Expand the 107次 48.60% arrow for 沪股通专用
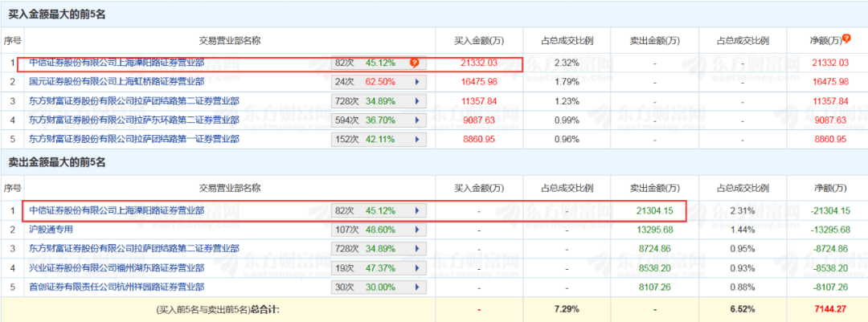Image resolution: width=868 pixels, height=322 pixels. pos(417,230)
